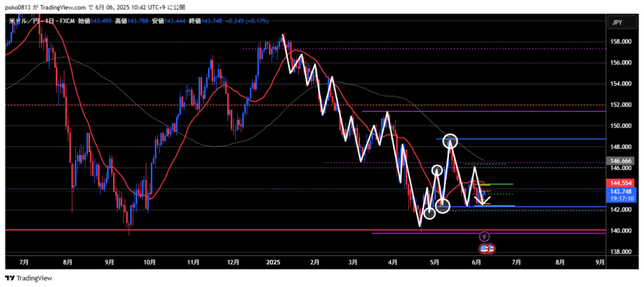Click the white circle at the 148 peak
This screenshot has height=287, width=644.
pyautogui.click(x=450, y=141)
